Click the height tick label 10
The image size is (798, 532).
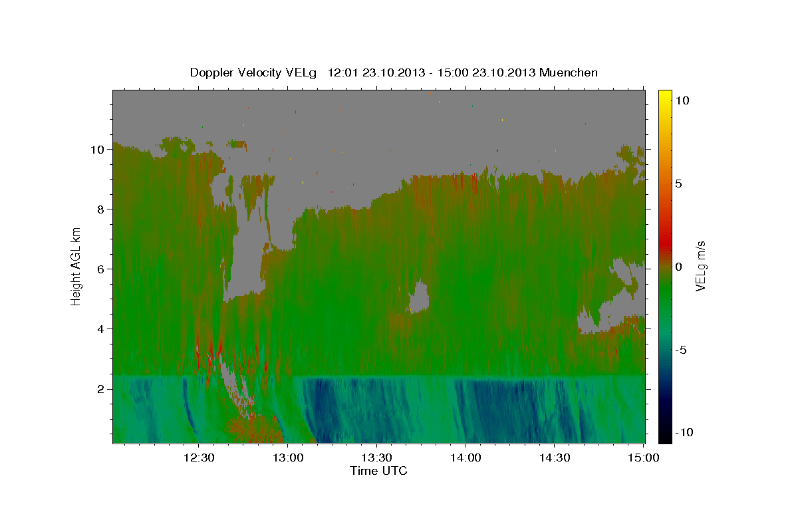(98, 150)
